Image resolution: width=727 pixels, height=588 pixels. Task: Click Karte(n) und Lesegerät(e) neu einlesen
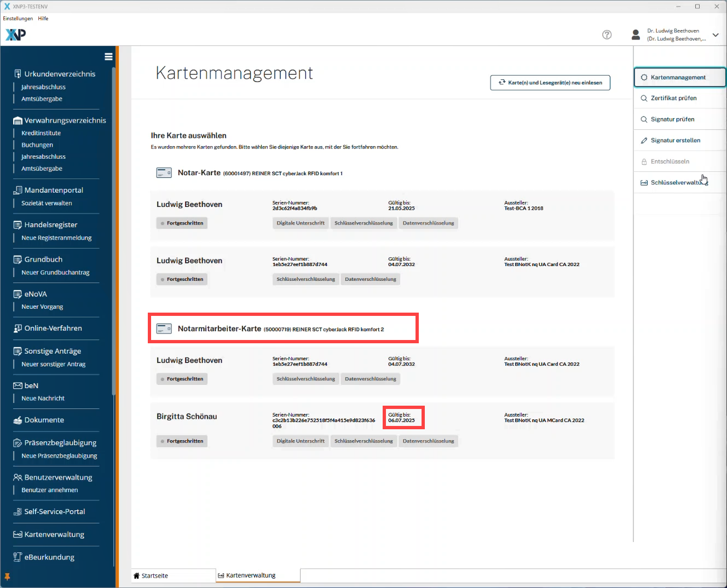point(550,83)
